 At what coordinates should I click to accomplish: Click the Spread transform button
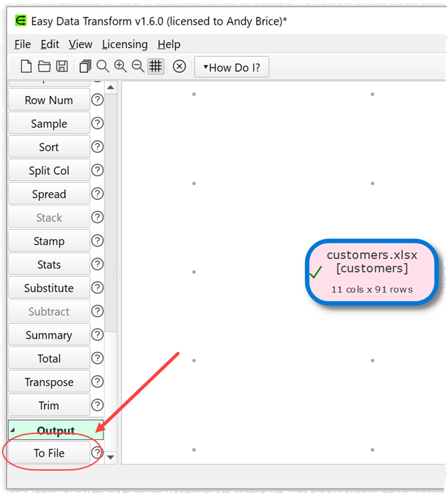[x=49, y=194]
